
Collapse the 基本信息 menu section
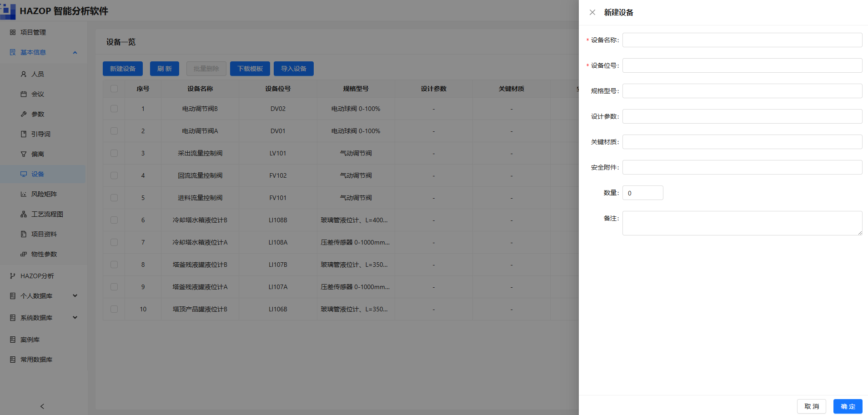click(x=75, y=52)
